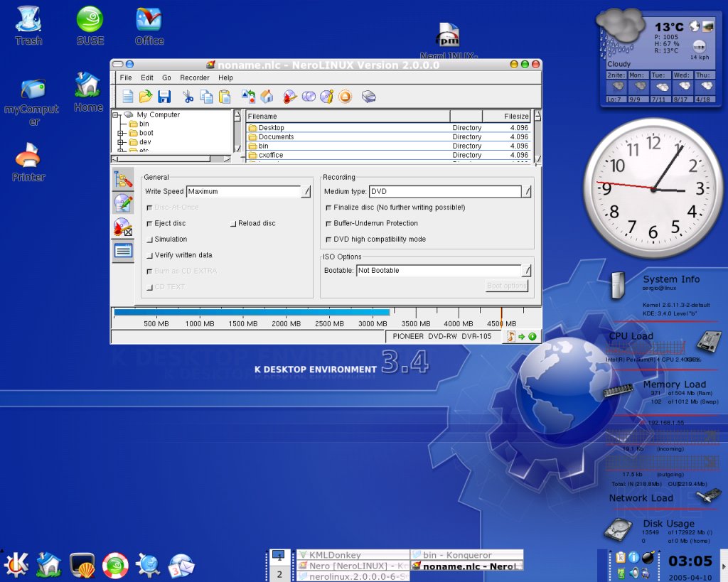The height and width of the screenshot is (582, 728).
Task: Click the Burn disc toolbar icon
Action: 290,97
